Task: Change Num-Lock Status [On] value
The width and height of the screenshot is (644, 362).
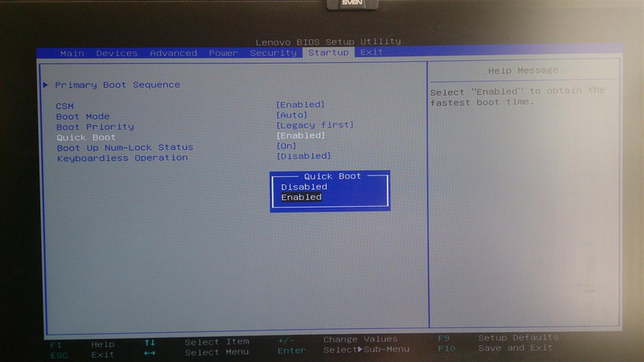Action: point(287,146)
